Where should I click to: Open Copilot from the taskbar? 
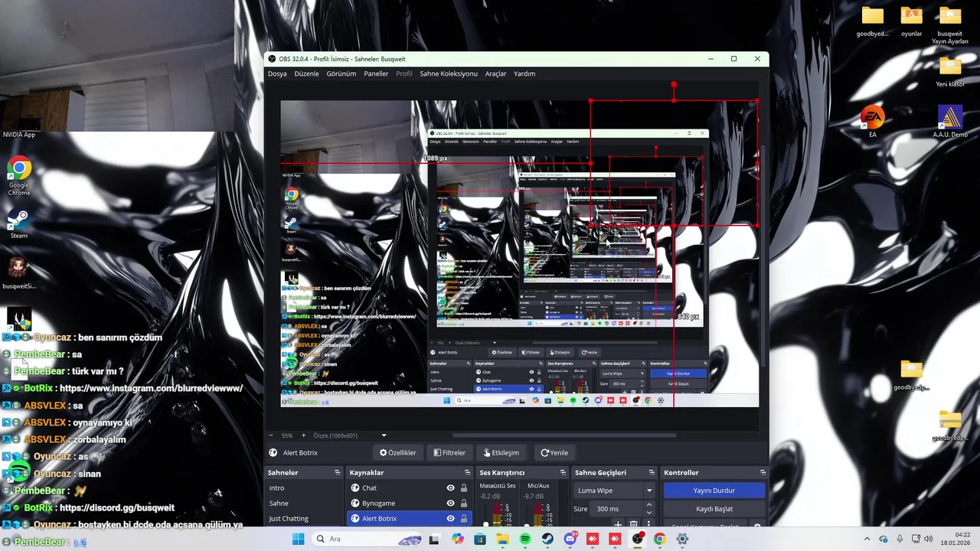pyautogui.click(x=458, y=539)
